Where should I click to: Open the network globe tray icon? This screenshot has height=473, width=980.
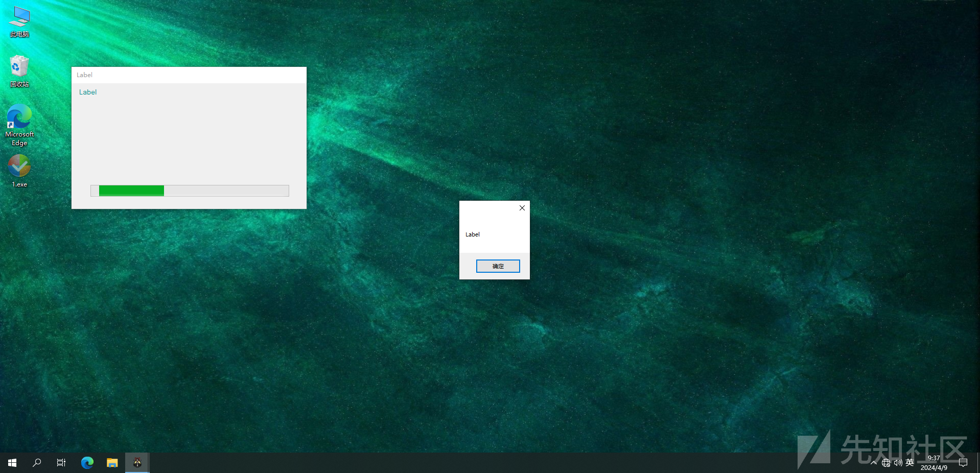click(x=886, y=463)
